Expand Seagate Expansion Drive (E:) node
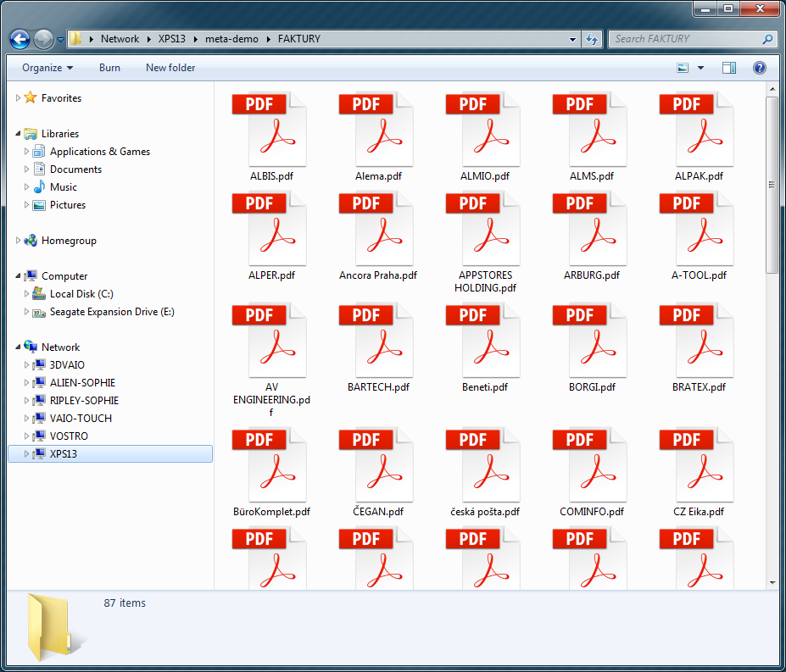 (26, 311)
